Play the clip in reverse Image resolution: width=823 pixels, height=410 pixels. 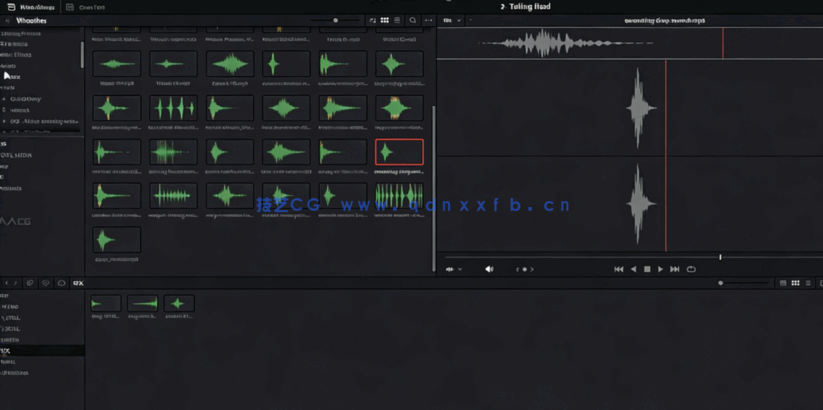(x=634, y=269)
